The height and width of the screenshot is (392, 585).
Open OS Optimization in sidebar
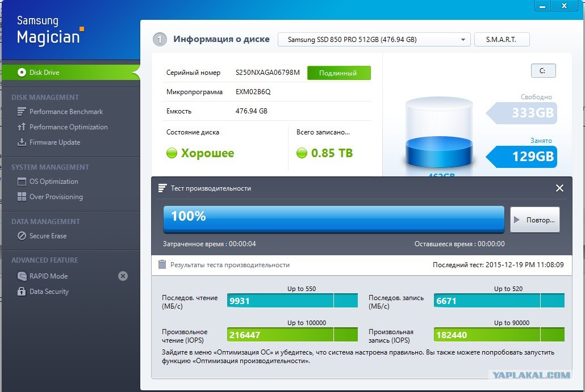[x=54, y=182]
